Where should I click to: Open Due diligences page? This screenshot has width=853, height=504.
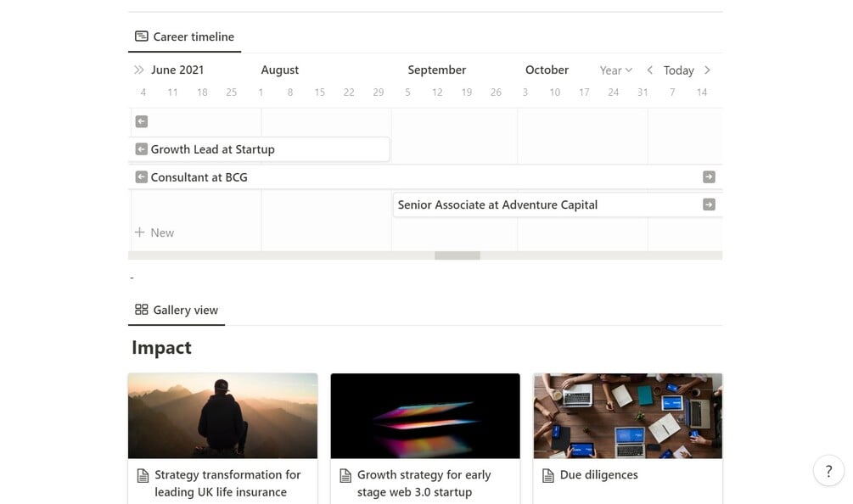pos(599,474)
